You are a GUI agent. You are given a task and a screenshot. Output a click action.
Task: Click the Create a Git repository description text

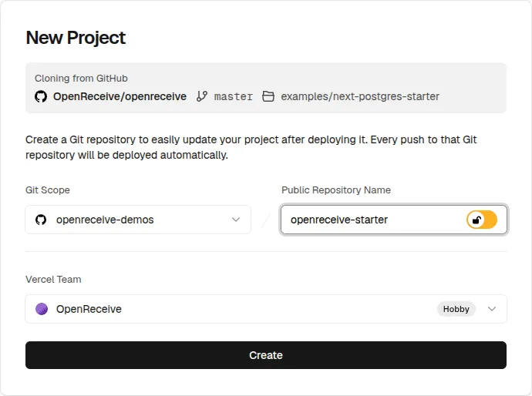click(x=251, y=147)
